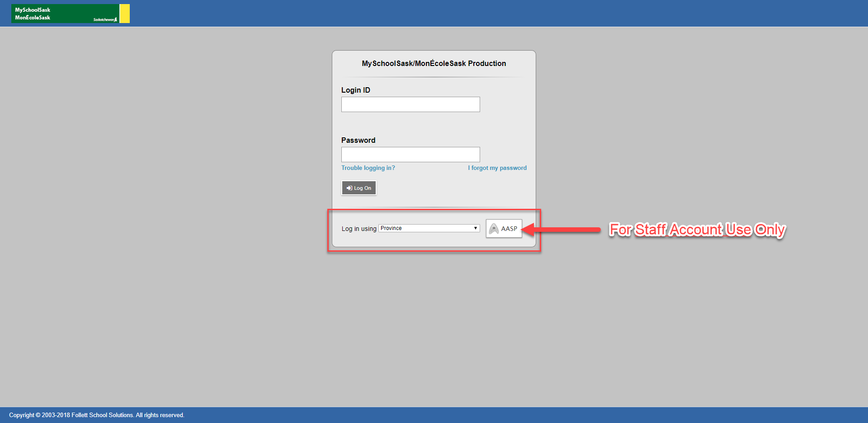Click the AASP login button
Screen dimensions: 868x423
point(504,229)
